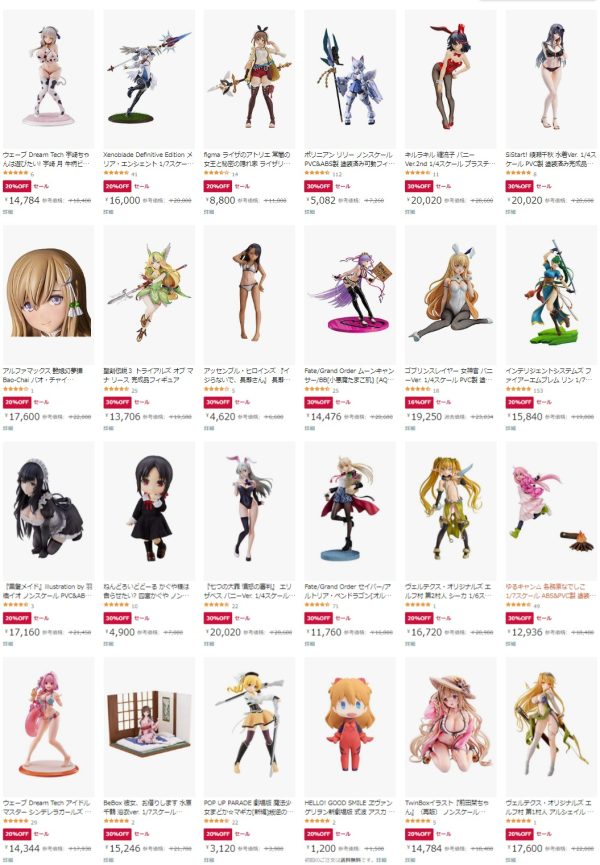The width and height of the screenshot is (600, 865).
Task: Click star rating of Xenoblade figure with 41 reviews
Action: pos(116,173)
